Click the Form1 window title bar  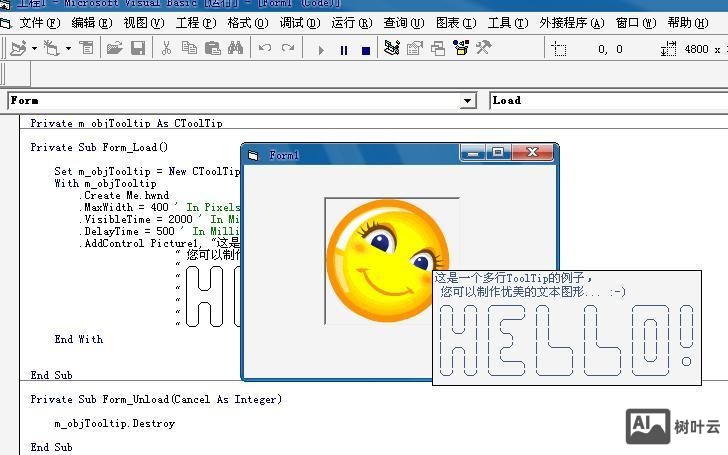pyautogui.click(x=353, y=155)
